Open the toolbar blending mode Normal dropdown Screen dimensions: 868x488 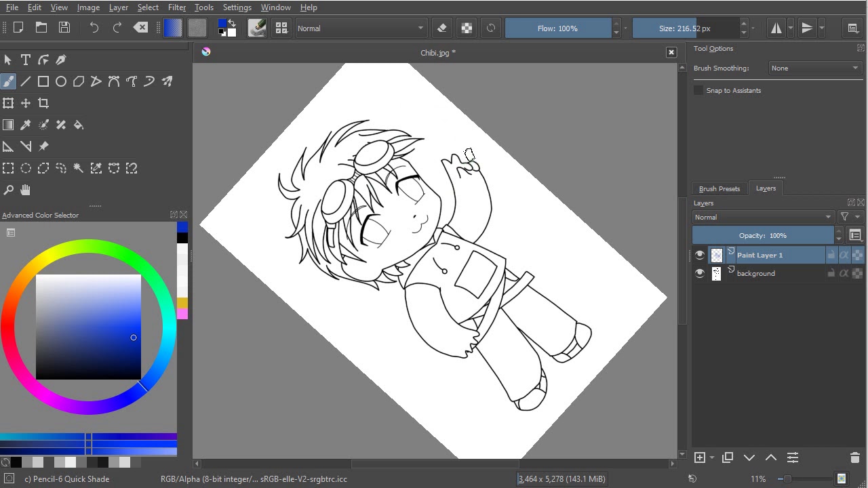pyautogui.click(x=361, y=28)
